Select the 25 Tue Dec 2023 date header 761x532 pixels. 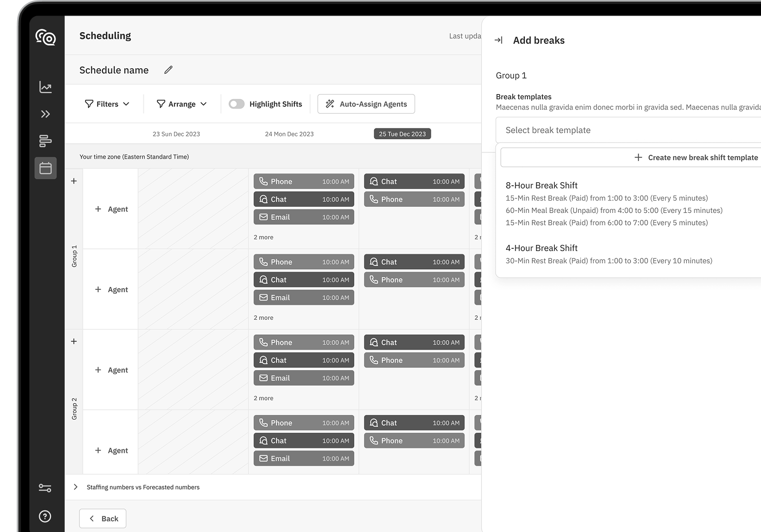click(402, 134)
